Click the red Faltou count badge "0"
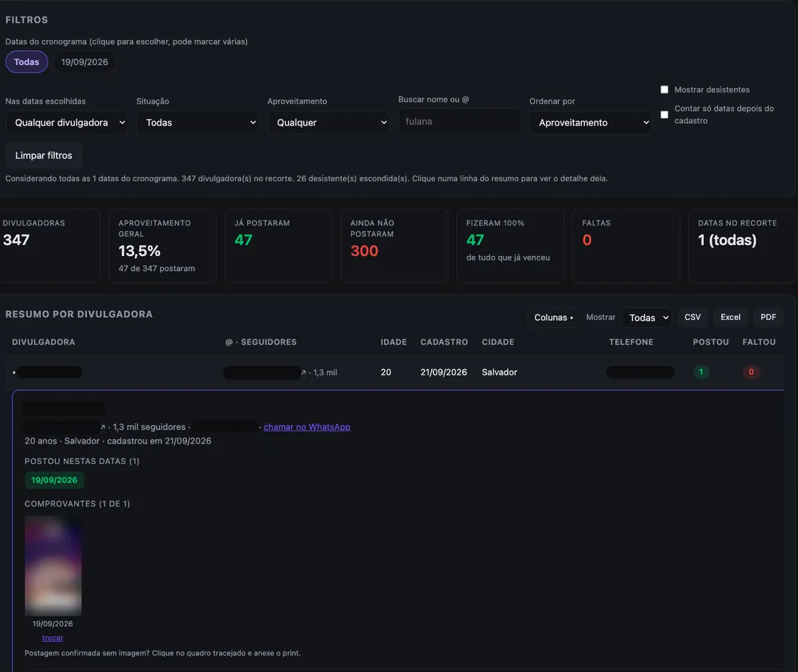 pos(751,373)
